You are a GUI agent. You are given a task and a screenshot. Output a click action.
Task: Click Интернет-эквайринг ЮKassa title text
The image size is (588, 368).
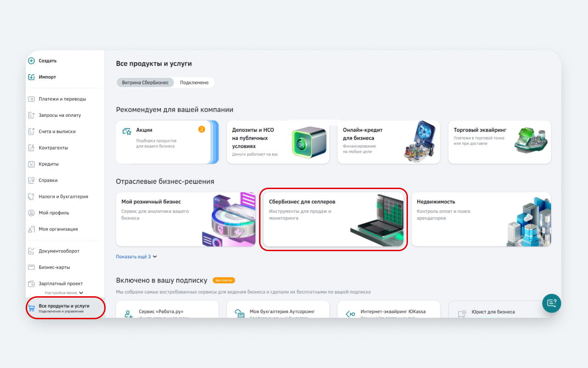[393, 311]
